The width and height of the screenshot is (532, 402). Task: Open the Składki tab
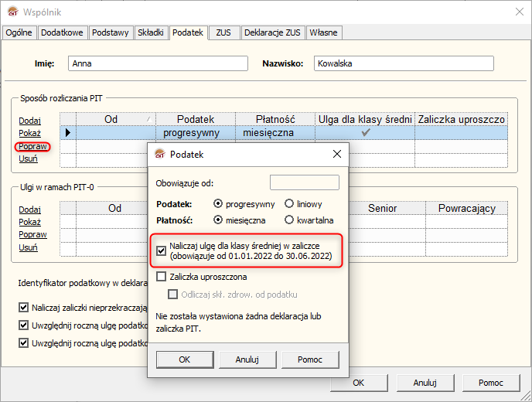[x=151, y=32]
